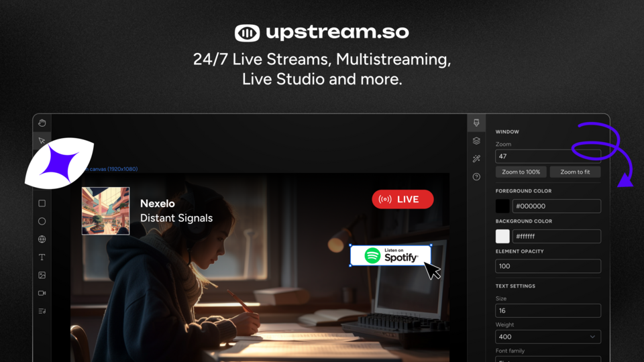This screenshot has width=644, height=362.
Task: Add a video camera source
Action: 42,293
